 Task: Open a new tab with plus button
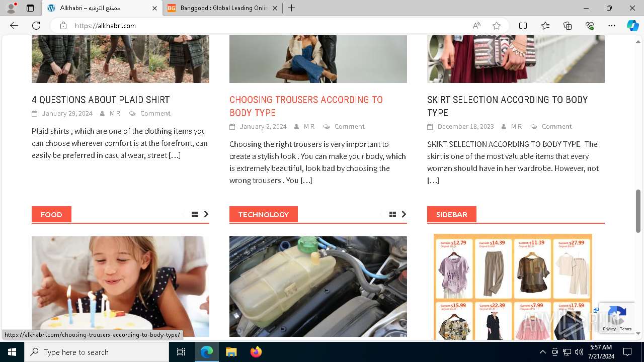coord(291,8)
